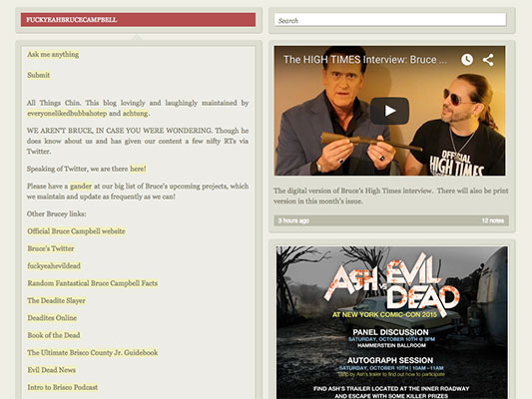Image resolution: width=532 pixels, height=399 pixels.
Task: Open the Evil Dead News link
Action: 51,370
